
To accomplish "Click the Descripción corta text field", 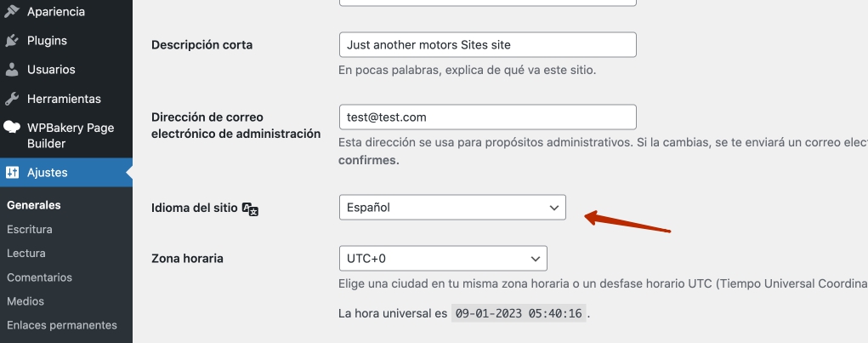I will pos(487,44).
